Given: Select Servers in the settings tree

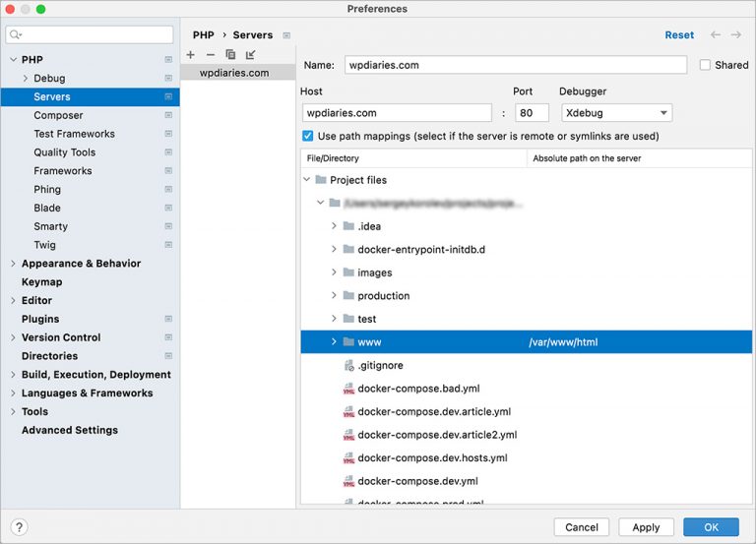Looking at the screenshot, I should click(x=91, y=96).
